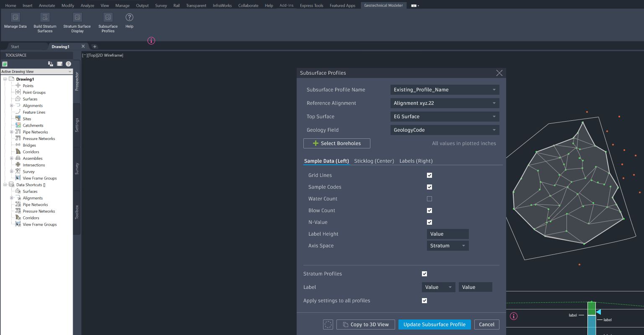This screenshot has width=644, height=335.
Task: Open the Axis Space dropdown showing Stratum
Action: [447, 245]
